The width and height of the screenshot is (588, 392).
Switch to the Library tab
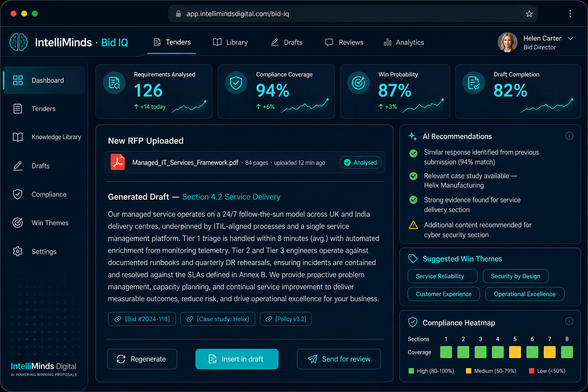[x=230, y=42]
